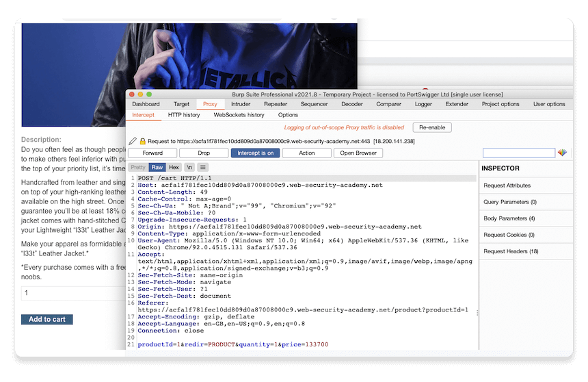
Task: Click the yellow minimize button of Burp window
Action: click(140, 94)
